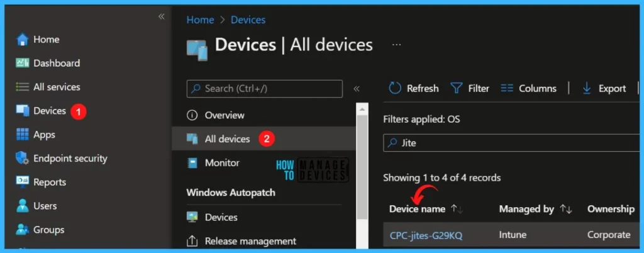
Task: Click the Release management upload icon
Action: [x=192, y=241]
